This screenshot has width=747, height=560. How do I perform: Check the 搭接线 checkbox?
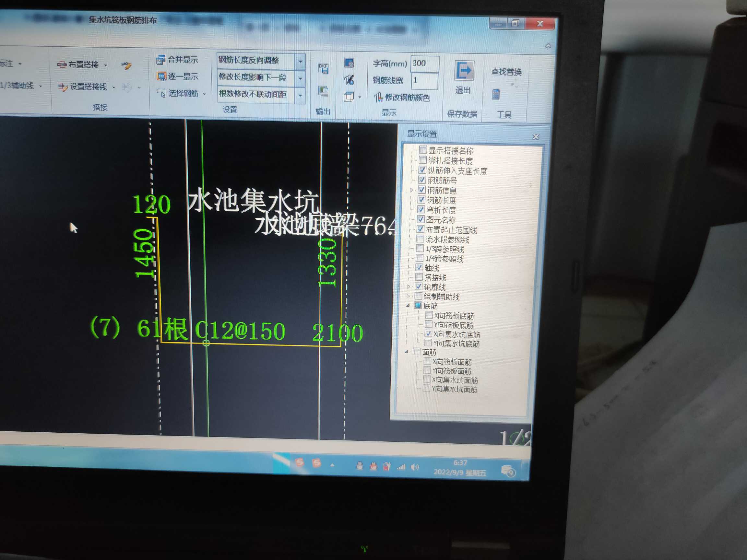point(419,277)
